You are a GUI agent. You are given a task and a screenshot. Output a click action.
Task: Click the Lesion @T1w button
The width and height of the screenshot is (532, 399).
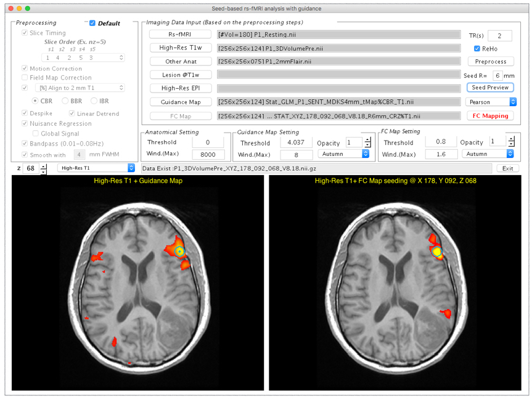181,75
